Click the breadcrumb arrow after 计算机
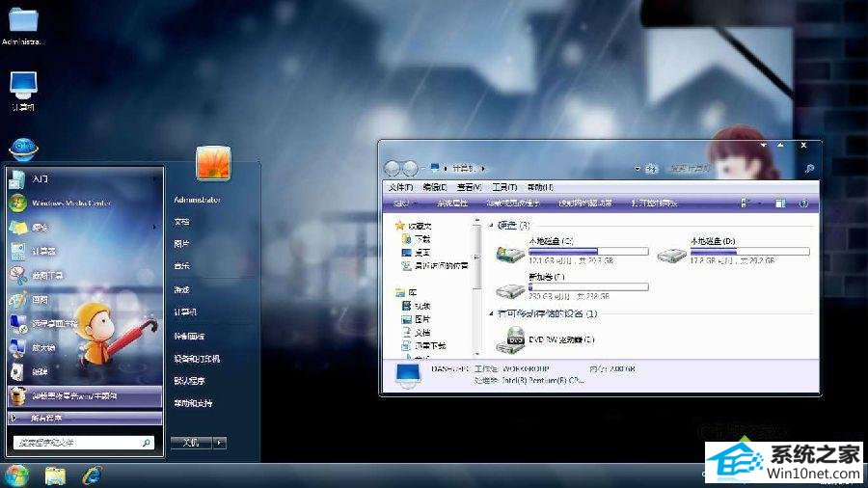Viewport: 868px width, 488px height. point(483,168)
